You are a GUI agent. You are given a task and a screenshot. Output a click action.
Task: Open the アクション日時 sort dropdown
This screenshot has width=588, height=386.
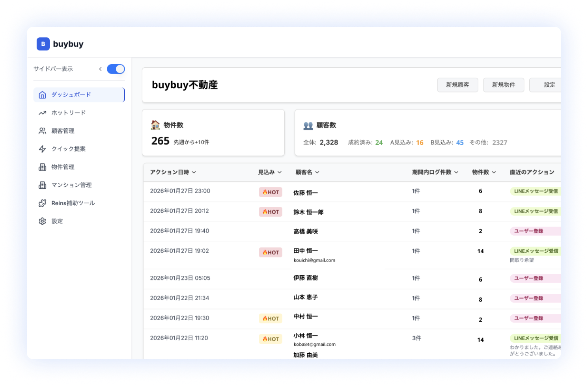(x=195, y=172)
